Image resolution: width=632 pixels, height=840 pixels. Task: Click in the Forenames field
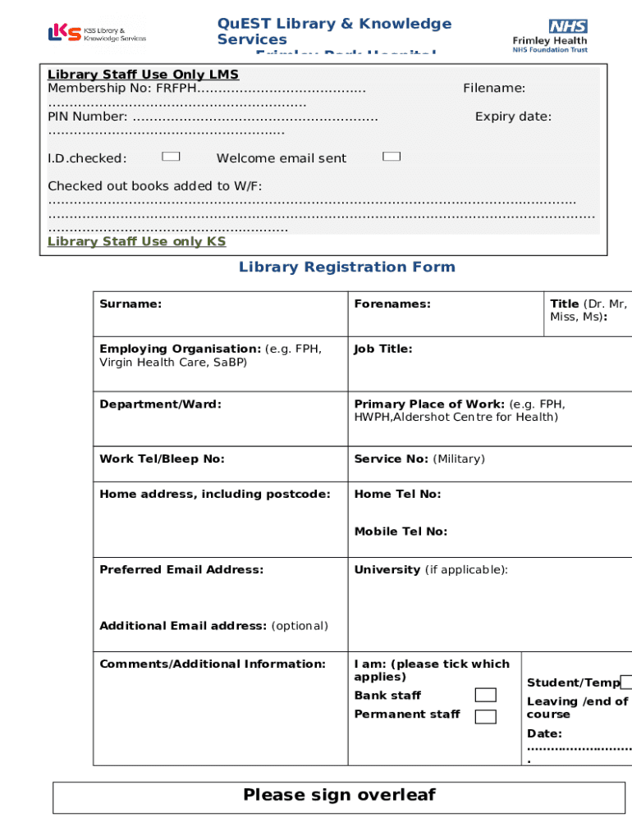click(447, 322)
